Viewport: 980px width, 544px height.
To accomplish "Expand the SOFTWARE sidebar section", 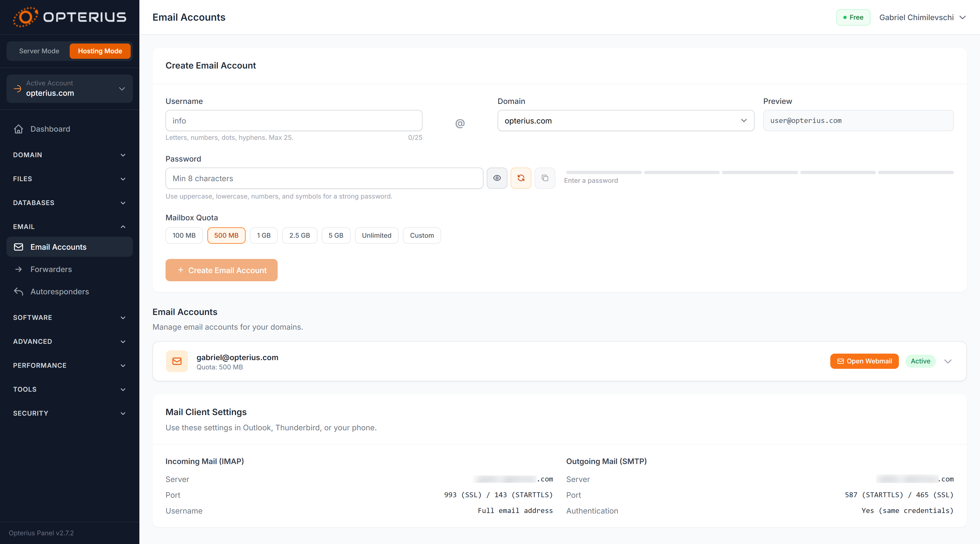I will coord(70,317).
